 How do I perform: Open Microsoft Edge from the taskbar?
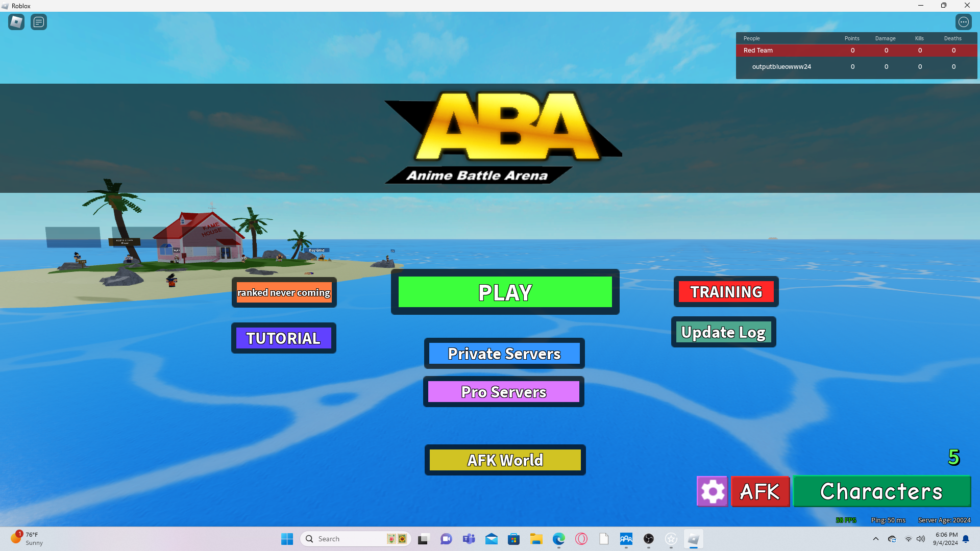pyautogui.click(x=559, y=539)
